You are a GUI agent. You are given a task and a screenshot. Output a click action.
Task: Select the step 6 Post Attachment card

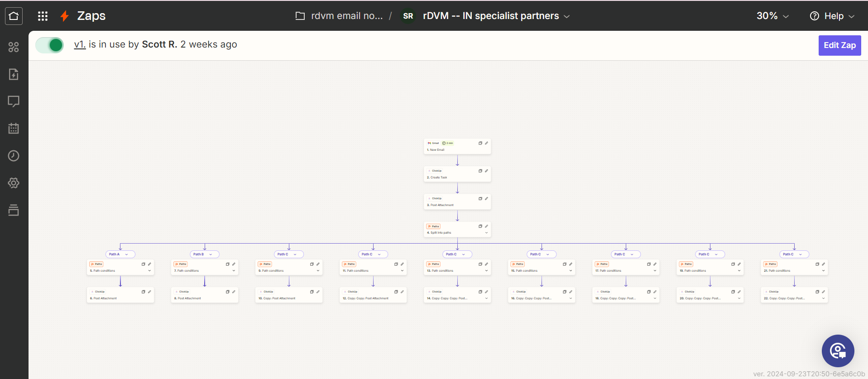click(x=120, y=295)
